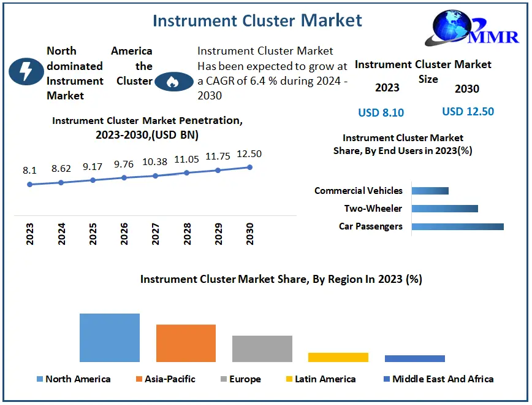Viewport: 532px width, 405px height.
Task: Click the Middle East And Africa legend square
Action: [386, 379]
